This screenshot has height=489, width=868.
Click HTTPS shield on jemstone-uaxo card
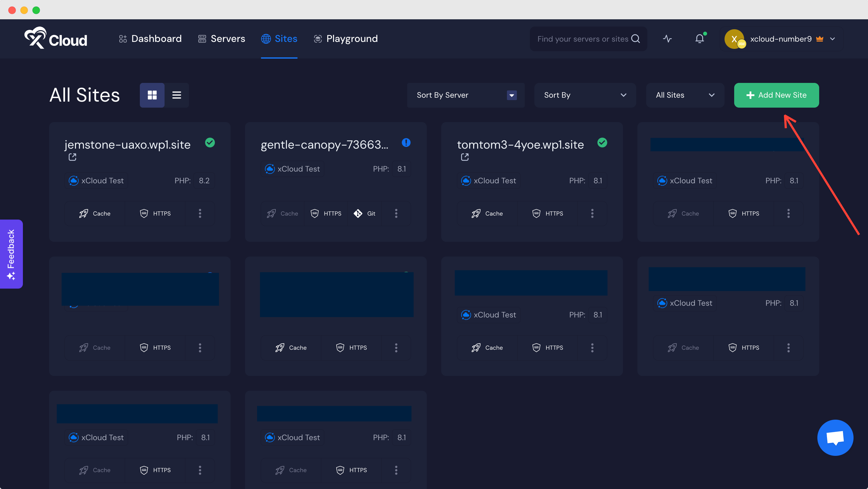pyautogui.click(x=144, y=213)
